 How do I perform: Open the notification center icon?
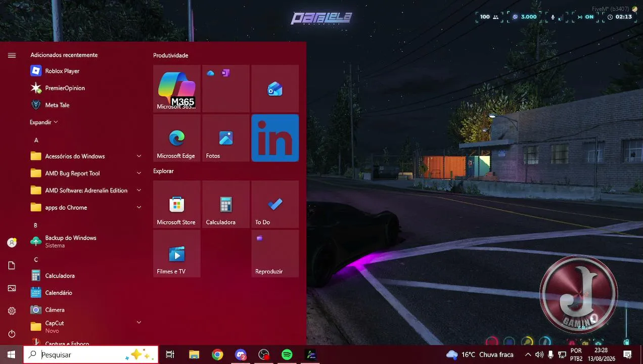(x=627, y=355)
